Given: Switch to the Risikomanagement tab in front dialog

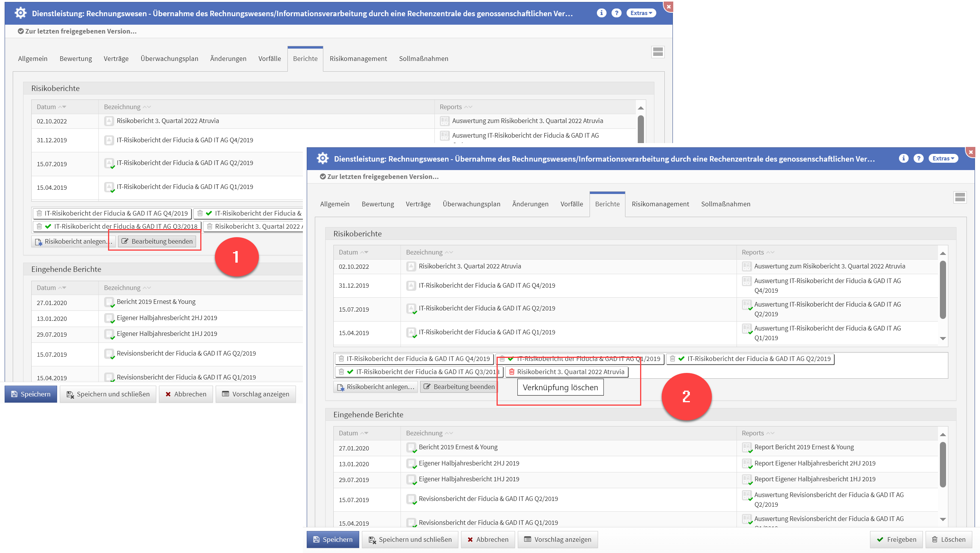Looking at the screenshot, I should coord(660,204).
